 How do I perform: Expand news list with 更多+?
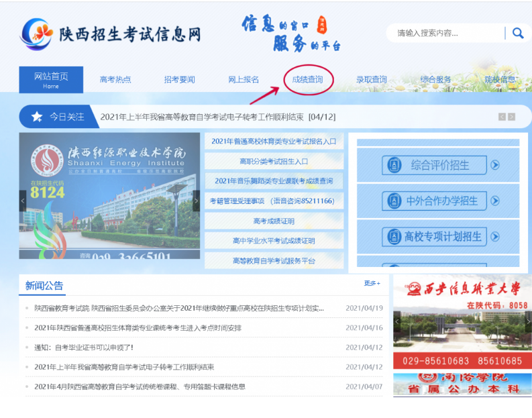(x=372, y=283)
